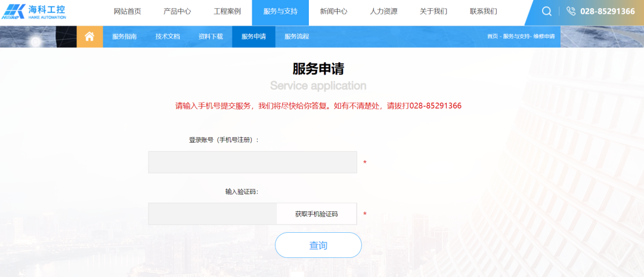644x277 pixels.
Task: Click the 输入验证码 label
Action: [241, 192]
